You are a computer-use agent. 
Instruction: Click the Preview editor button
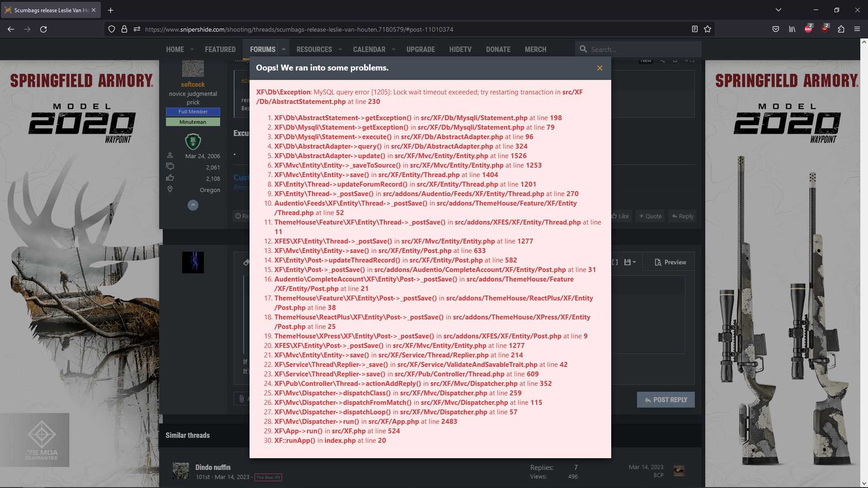pyautogui.click(x=670, y=262)
